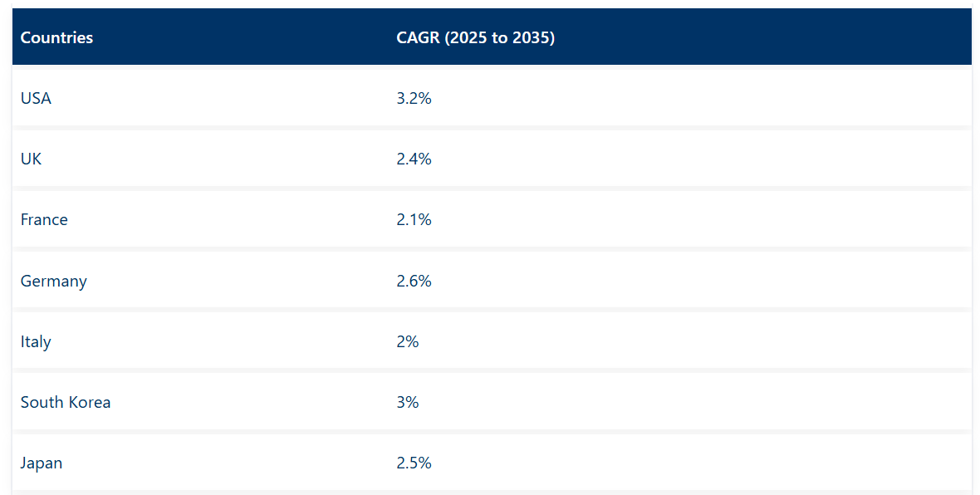Select the 3% value for South Korea

click(407, 402)
